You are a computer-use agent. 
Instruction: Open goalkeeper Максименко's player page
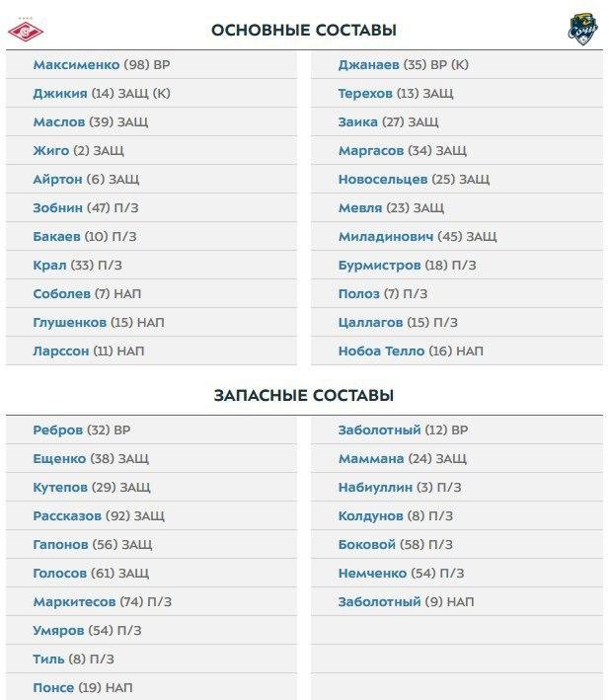point(76,65)
